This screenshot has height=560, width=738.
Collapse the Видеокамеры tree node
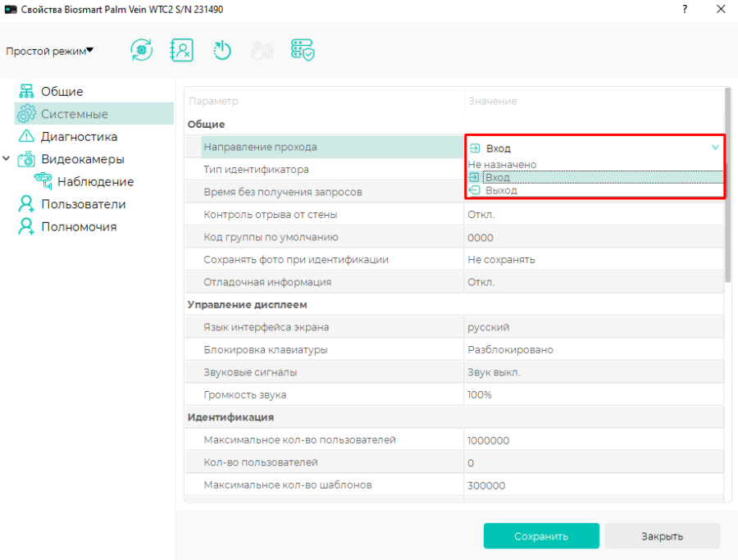(7, 158)
